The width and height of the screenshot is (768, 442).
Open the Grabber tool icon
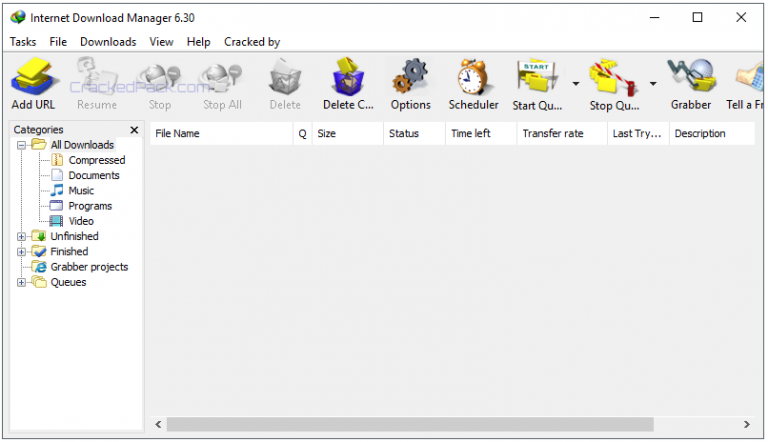[691, 75]
